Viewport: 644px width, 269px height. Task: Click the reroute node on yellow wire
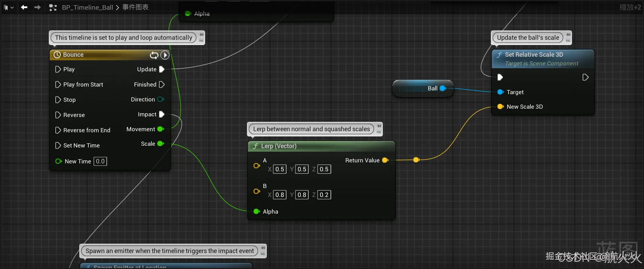(416, 160)
